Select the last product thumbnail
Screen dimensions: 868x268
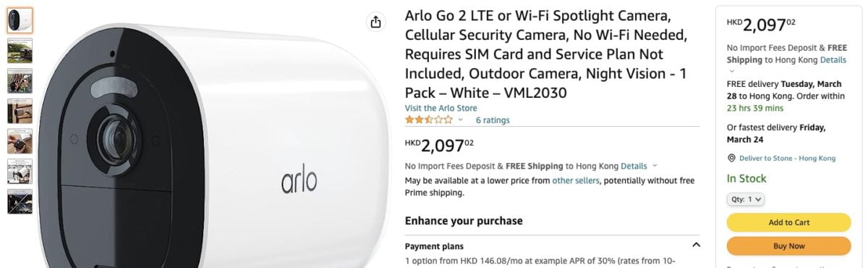(x=20, y=201)
